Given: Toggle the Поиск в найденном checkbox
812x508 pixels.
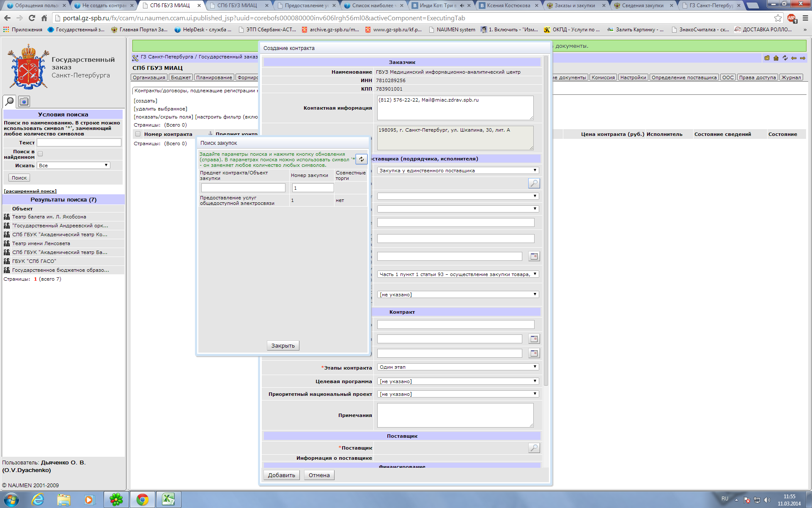Looking at the screenshot, I should (40, 154).
